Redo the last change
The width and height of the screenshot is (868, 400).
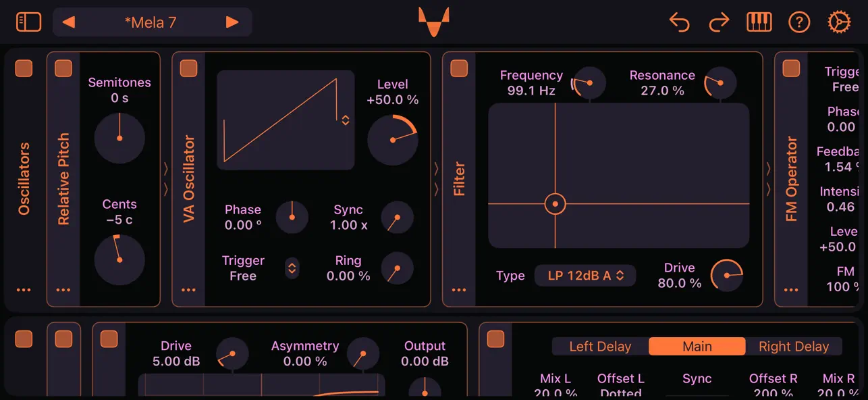(x=719, y=22)
